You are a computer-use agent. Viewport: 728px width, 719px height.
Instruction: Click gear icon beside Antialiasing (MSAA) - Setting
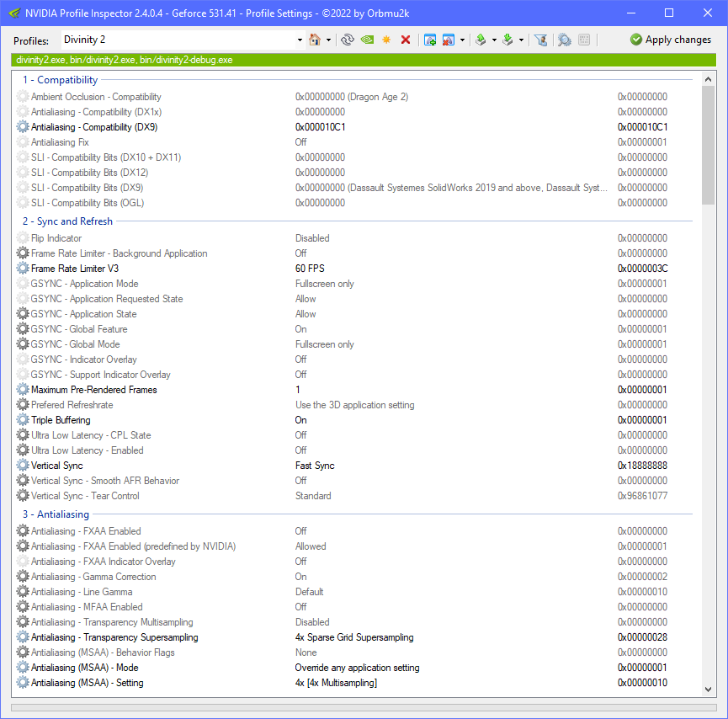23,683
